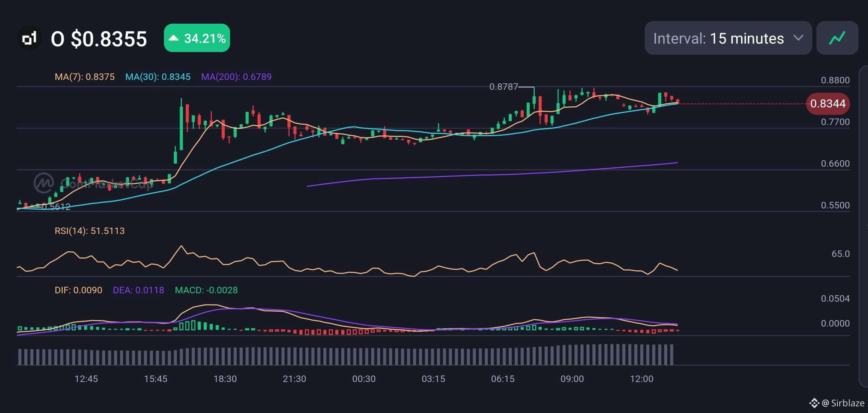Click the 18:30 time axis label
The width and height of the screenshot is (868, 413).
(x=225, y=379)
